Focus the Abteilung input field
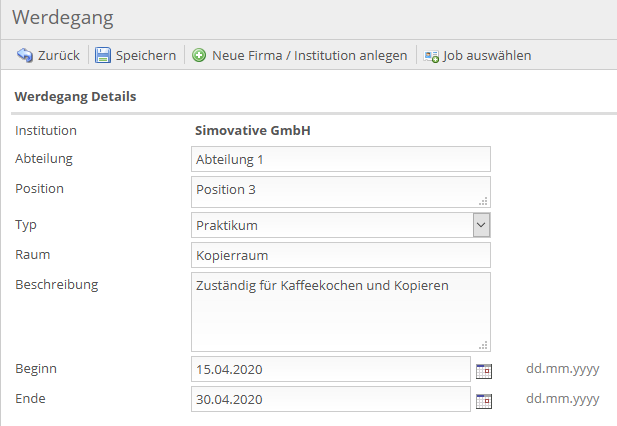This screenshot has width=617, height=426. coord(341,159)
